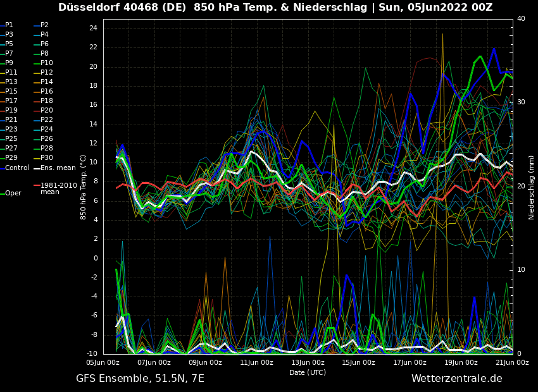This screenshot has height=392, width=538.
Task: Select the 13Jun 00z date tick
Action: point(308,363)
